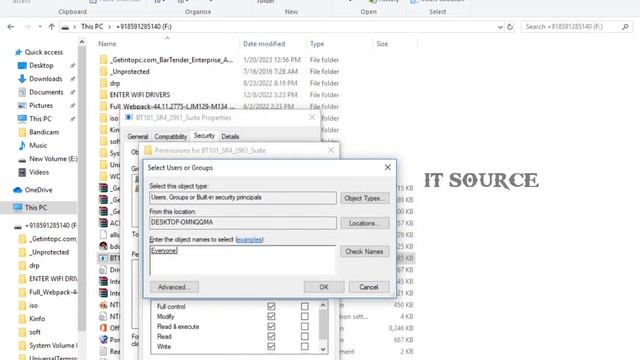Screen dimensions: 640x360
Task: Open address bar history dropdown
Action: click(500, 27)
